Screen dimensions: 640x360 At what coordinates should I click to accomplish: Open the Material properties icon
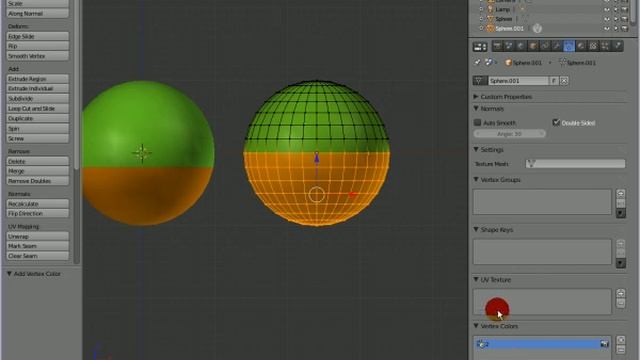click(581, 46)
